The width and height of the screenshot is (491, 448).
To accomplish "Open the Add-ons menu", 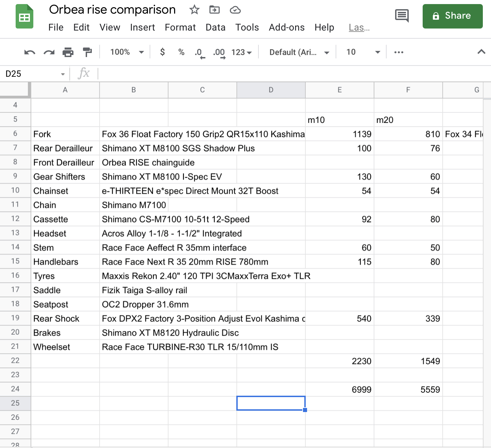I will [287, 28].
